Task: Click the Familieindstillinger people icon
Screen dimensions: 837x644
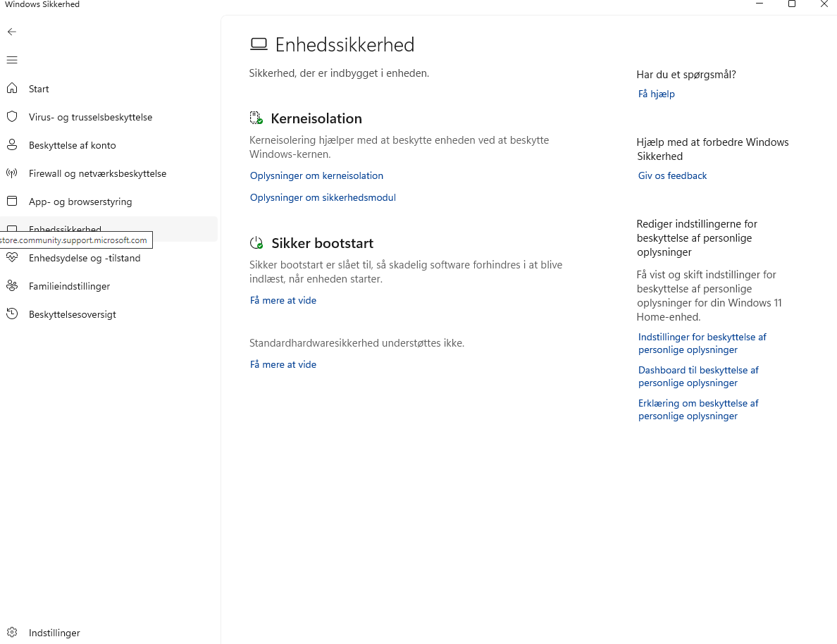Action: (x=12, y=286)
